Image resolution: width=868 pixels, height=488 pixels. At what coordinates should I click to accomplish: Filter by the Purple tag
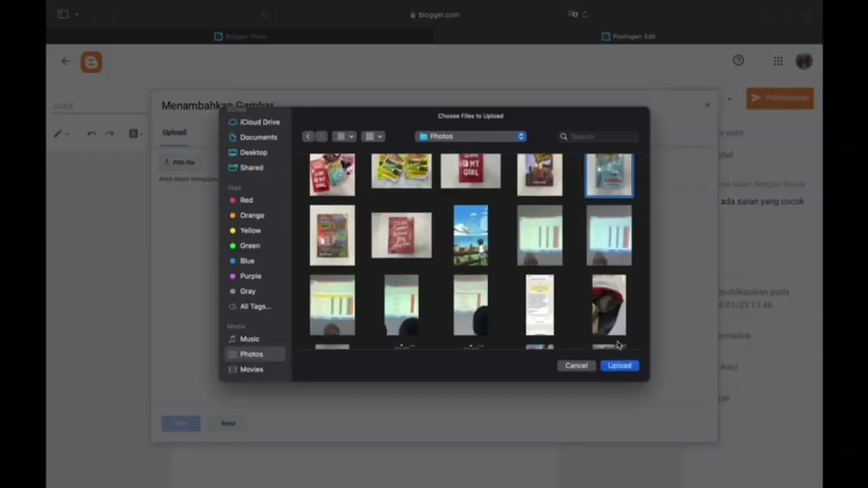pos(245,276)
